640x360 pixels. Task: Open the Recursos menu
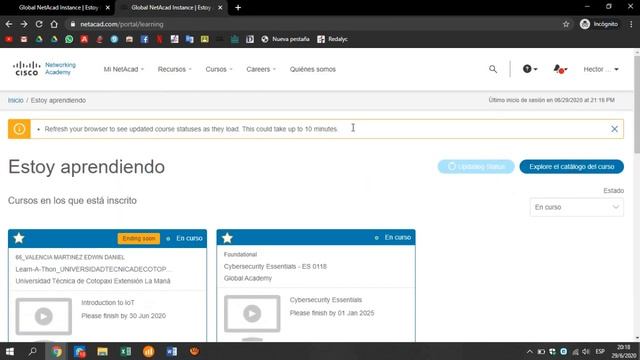(x=175, y=69)
